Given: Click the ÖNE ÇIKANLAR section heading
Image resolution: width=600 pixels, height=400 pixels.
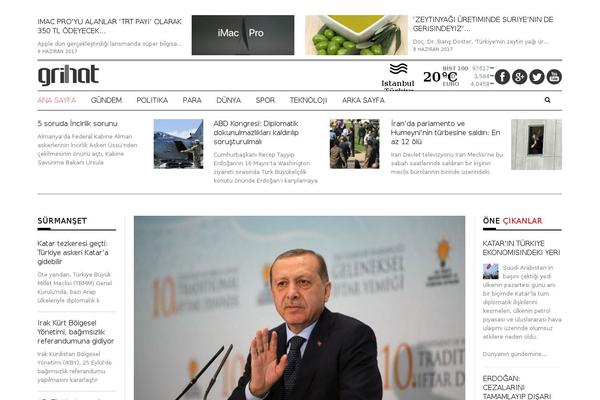Looking at the screenshot, I should click(512, 221).
